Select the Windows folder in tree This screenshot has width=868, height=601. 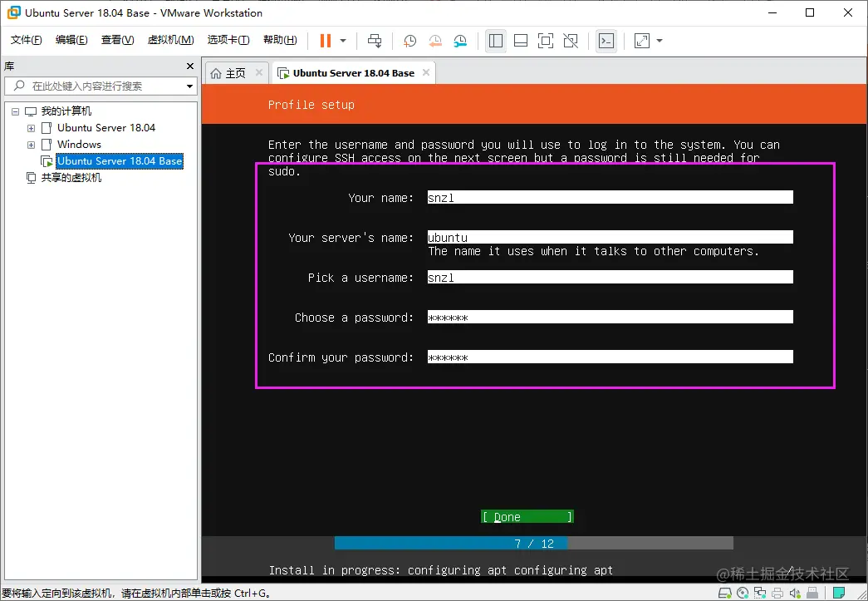click(x=79, y=145)
